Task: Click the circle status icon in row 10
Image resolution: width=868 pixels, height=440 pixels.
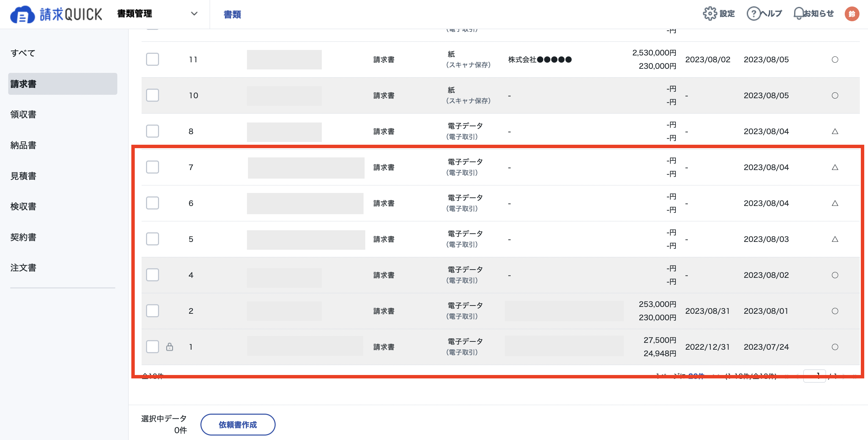Action: [x=835, y=95]
